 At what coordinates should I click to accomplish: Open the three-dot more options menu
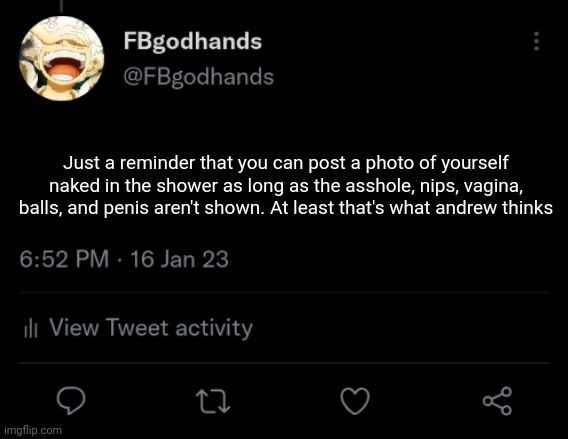tap(536, 41)
